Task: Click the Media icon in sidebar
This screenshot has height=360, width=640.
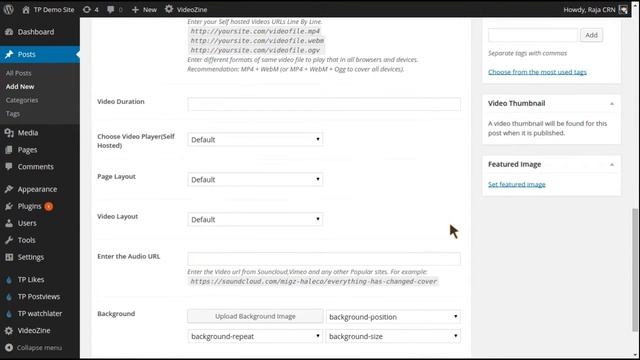Action: point(9,133)
